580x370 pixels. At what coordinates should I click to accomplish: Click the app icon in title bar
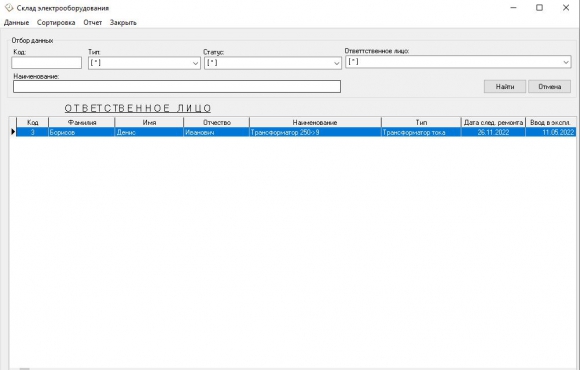click(9, 8)
